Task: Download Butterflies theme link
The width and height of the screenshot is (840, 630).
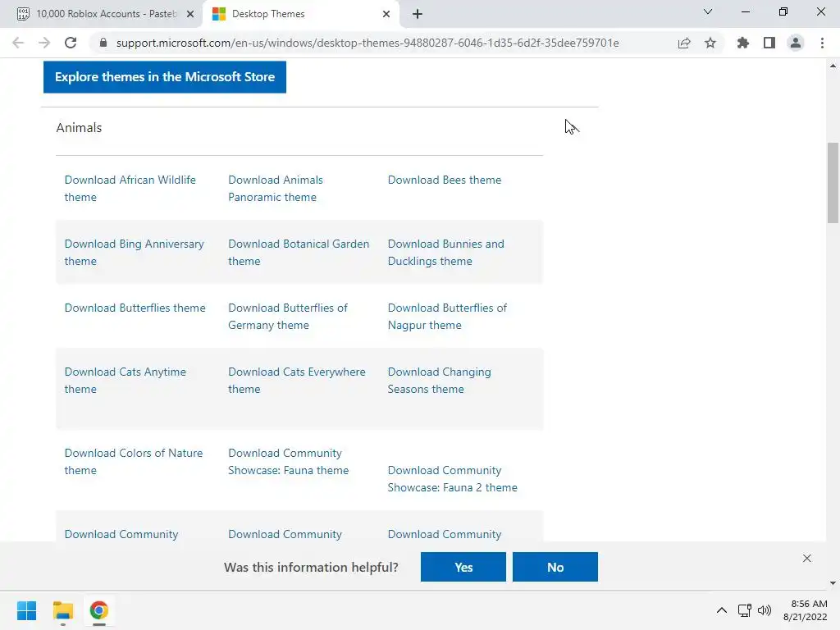Action: pyautogui.click(x=135, y=308)
